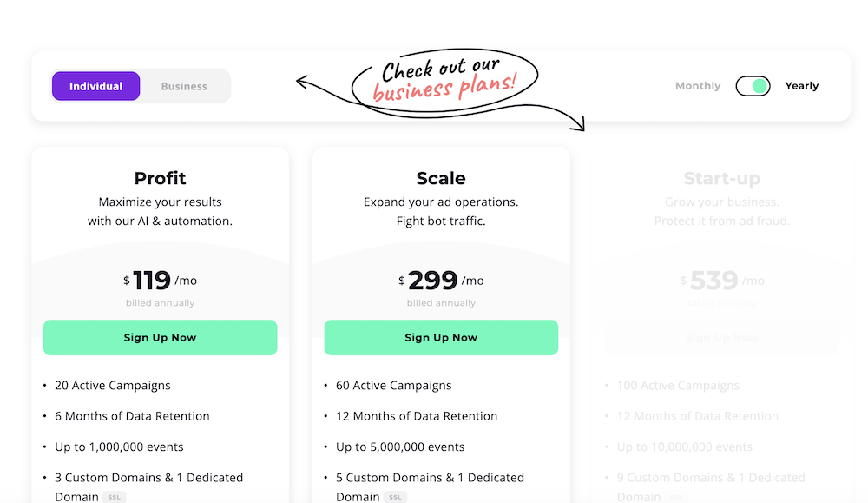
Task: Switch to the Business plans tab
Action: point(184,86)
